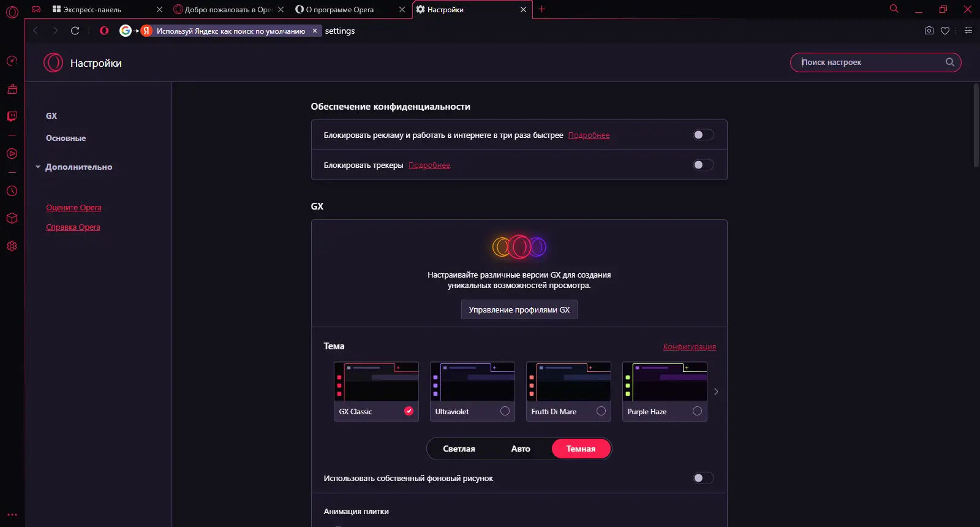Viewport: 980px width, 527px height.
Task: Reload the current page
Action: pyautogui.click(x=75, y=31)
